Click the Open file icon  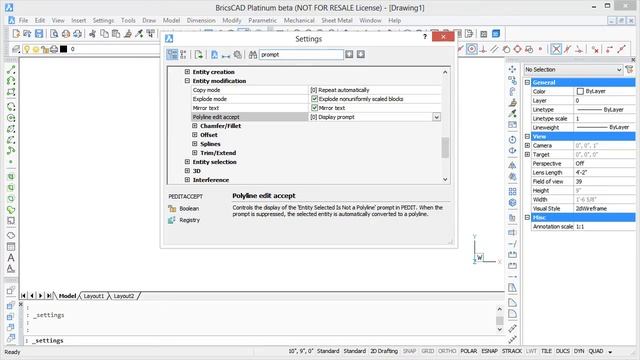(x=27, y=34)
